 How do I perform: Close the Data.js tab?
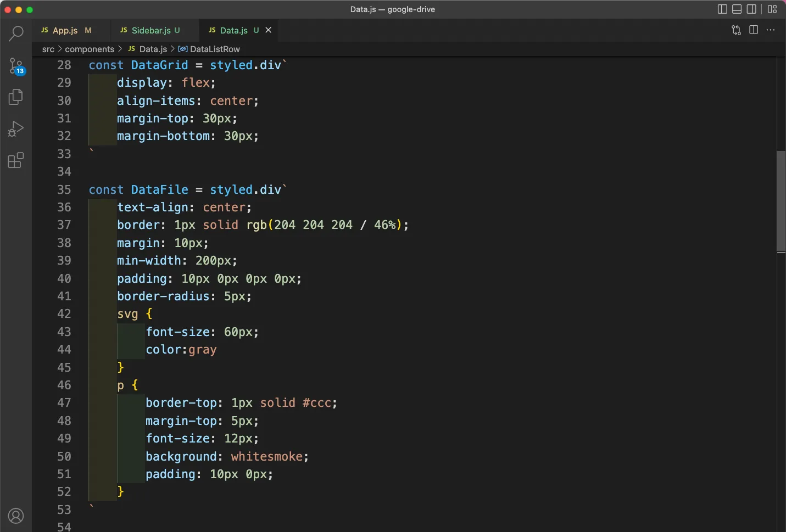tap(269, 30)
